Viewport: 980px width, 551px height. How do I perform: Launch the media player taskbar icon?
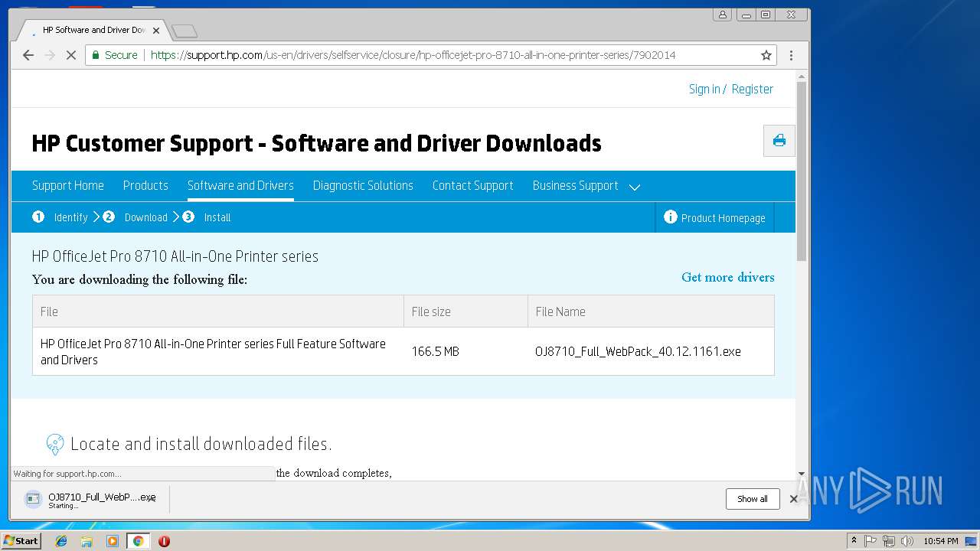pyautogui.click(x=113, y=541)
